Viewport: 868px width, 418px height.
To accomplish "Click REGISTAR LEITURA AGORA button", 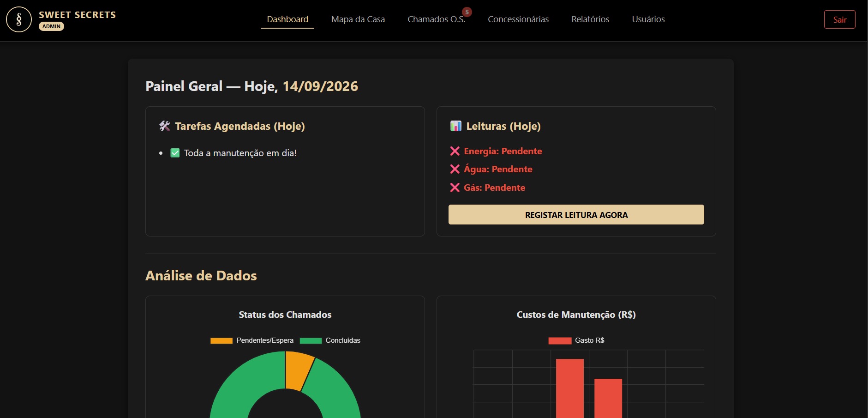I will pos(576,215).
